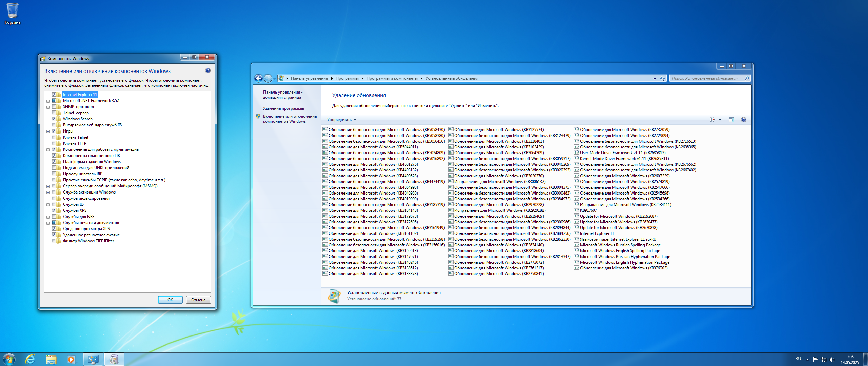Click the Show desktop button at taskbar end
The image size is (868, 366).
point(865,359)
